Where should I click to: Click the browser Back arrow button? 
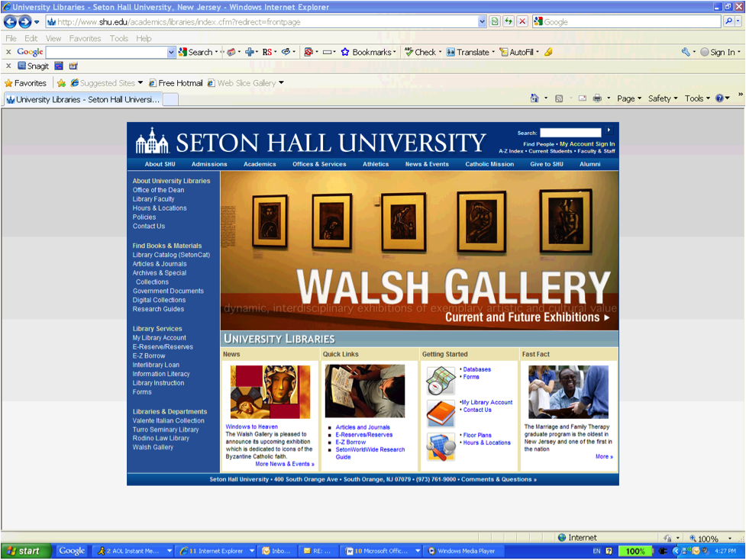coord(10,22)
